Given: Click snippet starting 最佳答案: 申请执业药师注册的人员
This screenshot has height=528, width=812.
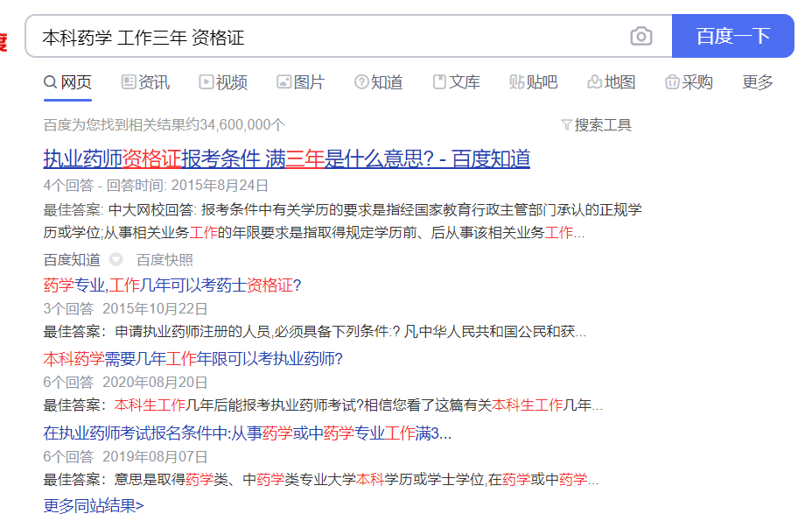Looking at the screenshot, I should pyautogui.click(x=315, y=332).
